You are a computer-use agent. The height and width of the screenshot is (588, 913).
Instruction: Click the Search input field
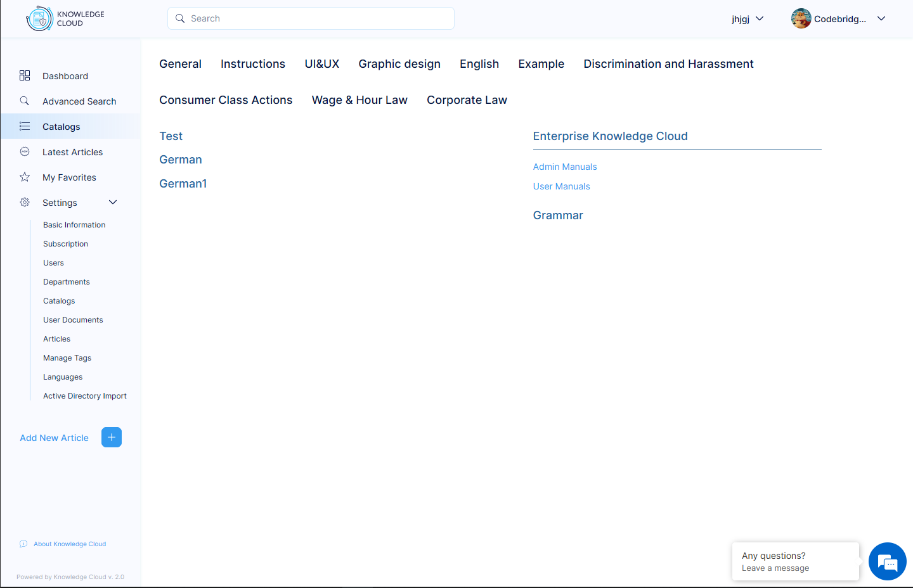pyautogui.click(x=311, y=18)
